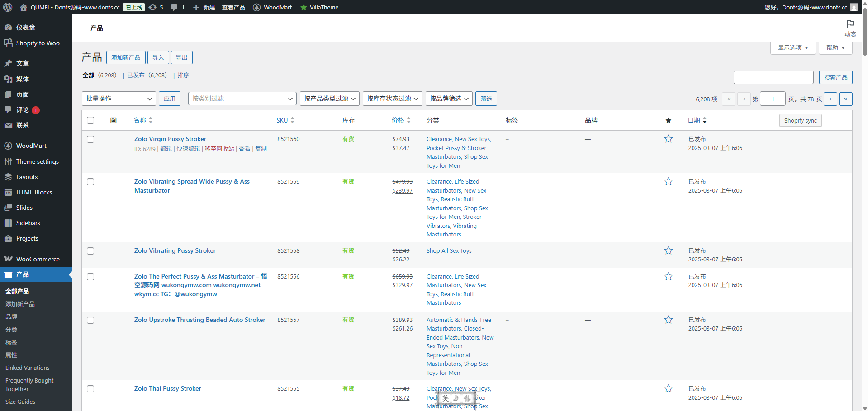Image resolution: width=868 pixels, height=411 pixels.
Task: Open the updates icon showing 5
Action: click(x=153, y=7)
